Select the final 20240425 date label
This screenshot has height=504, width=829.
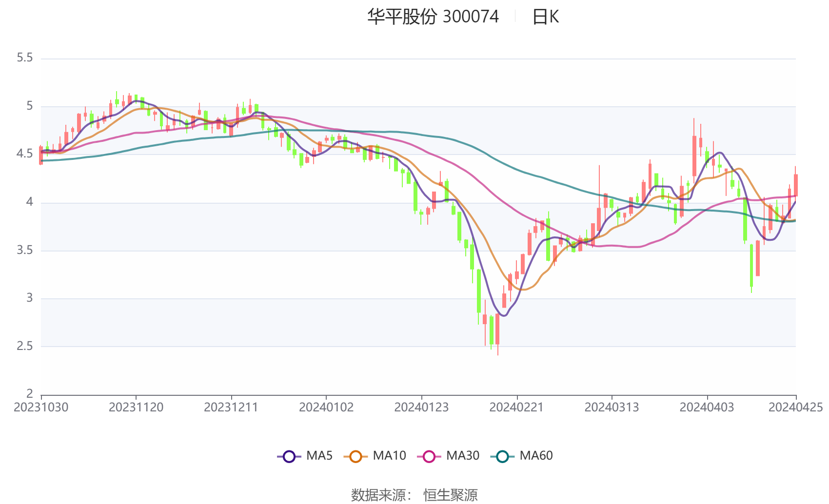[795, 407]
